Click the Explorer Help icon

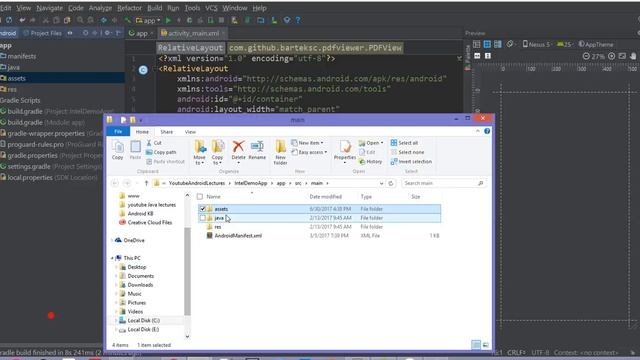[x=487, y=131]
